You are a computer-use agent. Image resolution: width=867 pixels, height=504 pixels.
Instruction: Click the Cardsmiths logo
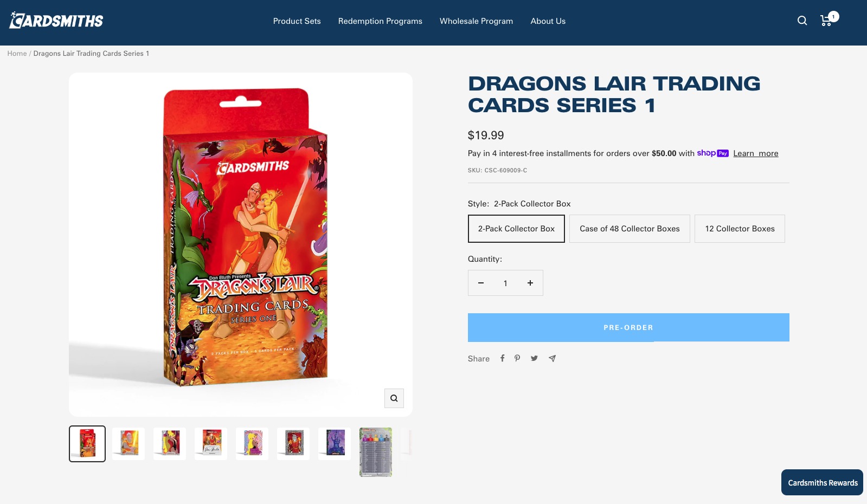point(56,21)
